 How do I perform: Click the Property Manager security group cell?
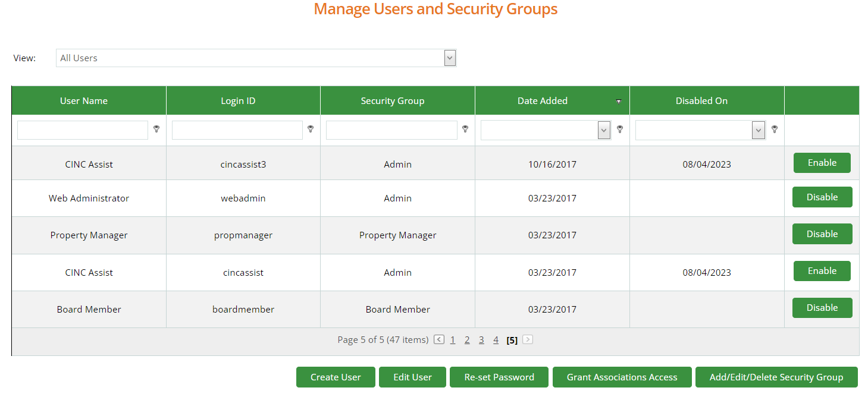pos(398,235)
